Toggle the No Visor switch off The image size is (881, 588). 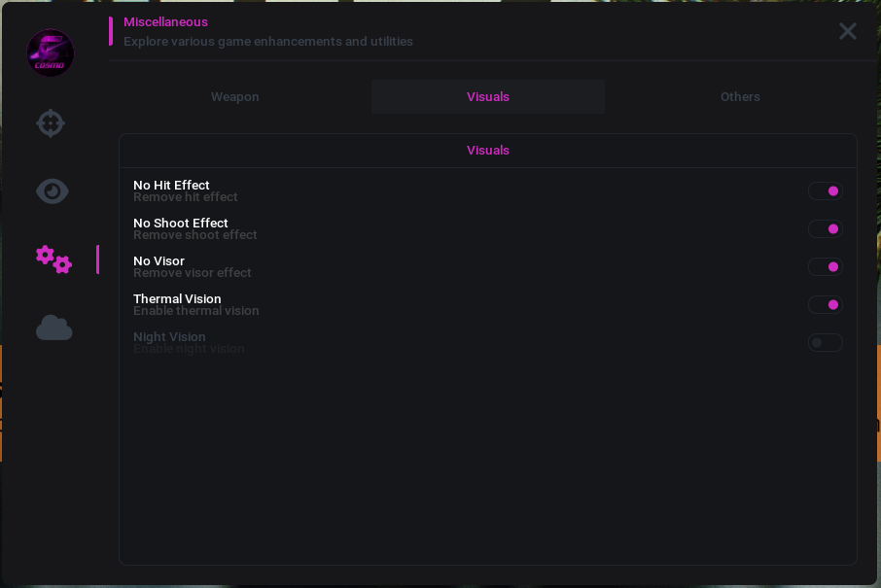click(x=826, y=266)
